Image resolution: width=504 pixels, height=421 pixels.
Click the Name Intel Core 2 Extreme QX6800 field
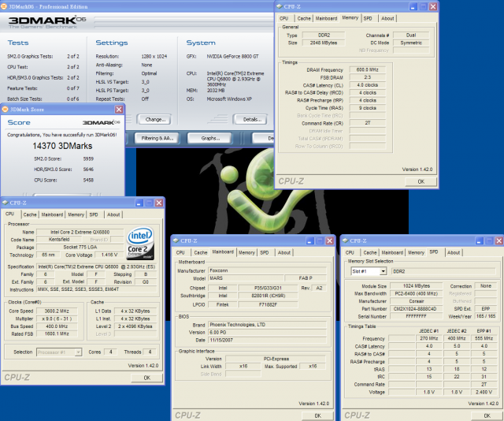[80, 232]
